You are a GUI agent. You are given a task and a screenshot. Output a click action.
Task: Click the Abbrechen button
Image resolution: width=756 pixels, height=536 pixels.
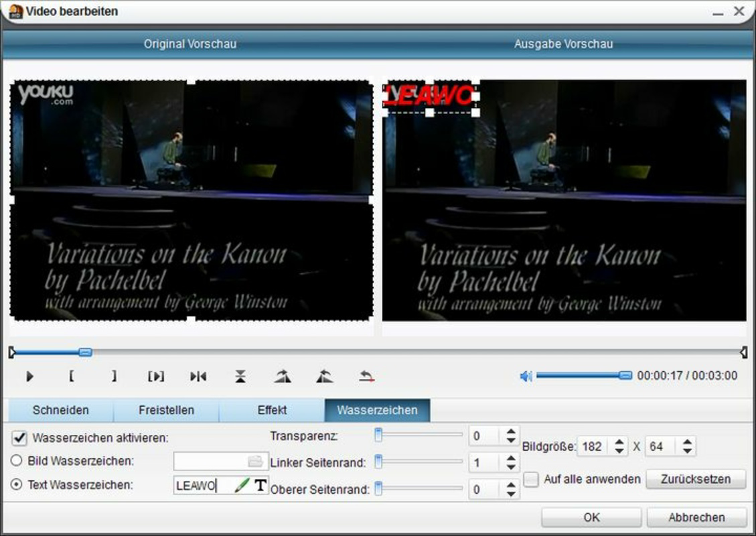pos(696,517)
